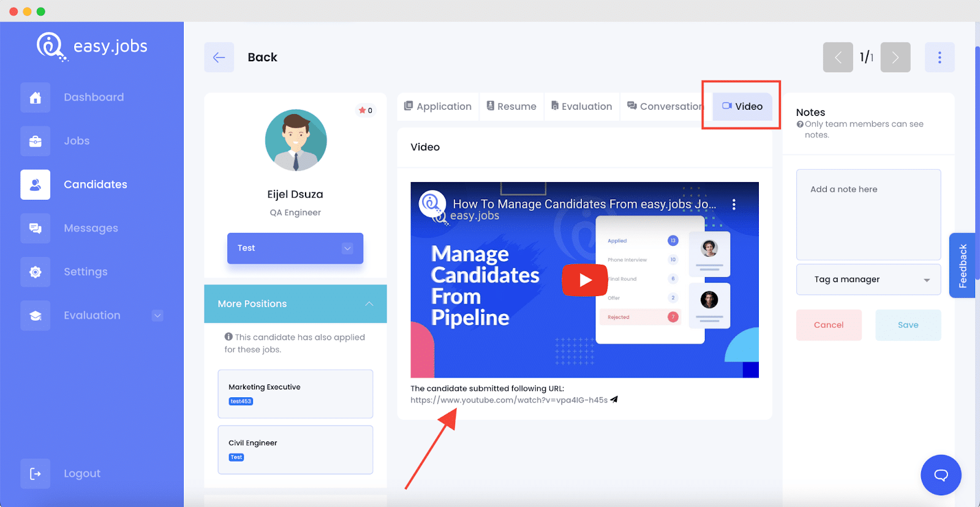Click the notes help question icon
980x507 pixels.
(800, 124)
